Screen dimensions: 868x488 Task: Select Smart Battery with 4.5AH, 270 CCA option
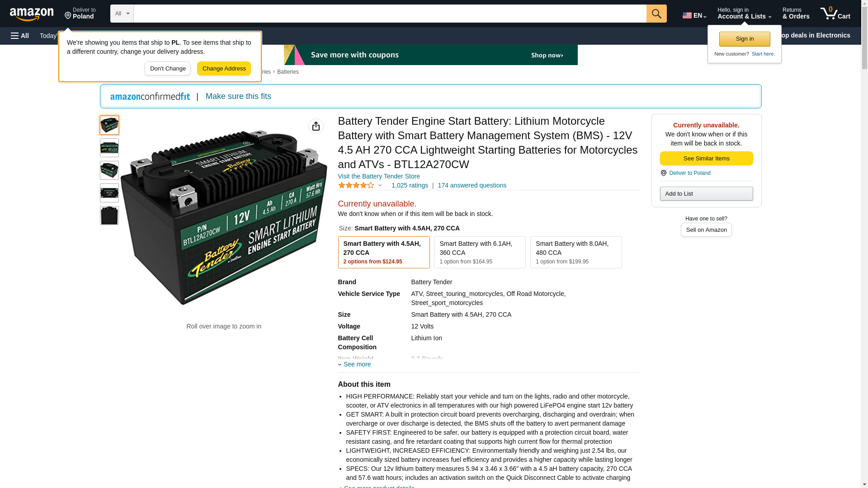[383, 252]
